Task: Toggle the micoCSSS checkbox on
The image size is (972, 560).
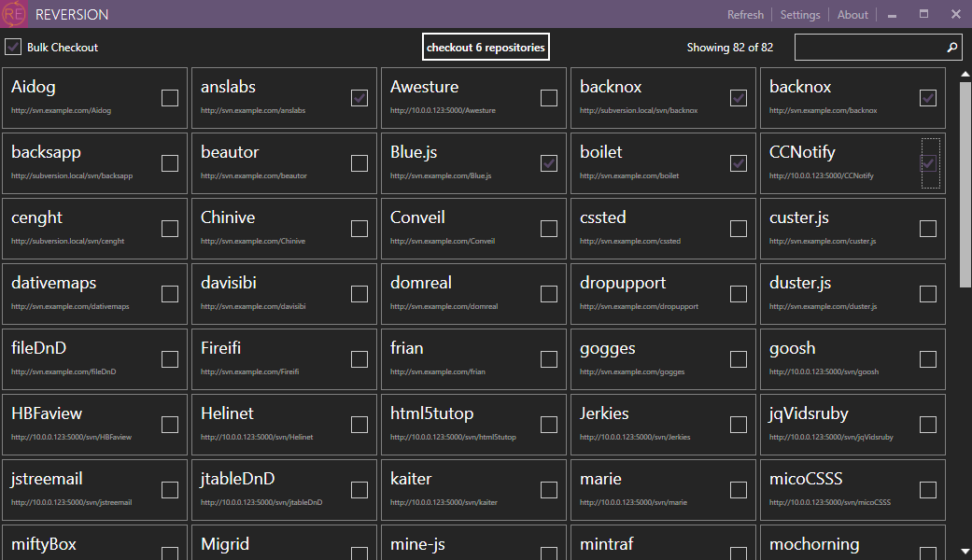Action: pyautogui.click(x=928, y=490)
